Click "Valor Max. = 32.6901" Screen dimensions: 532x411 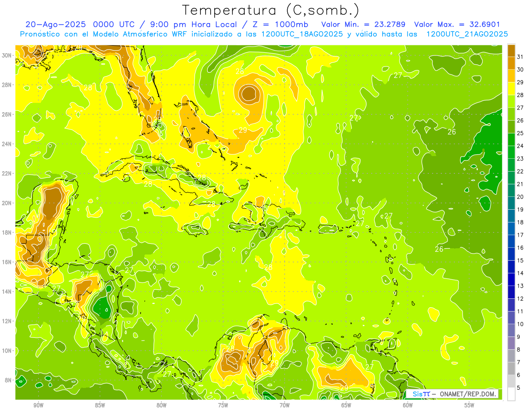457,24
